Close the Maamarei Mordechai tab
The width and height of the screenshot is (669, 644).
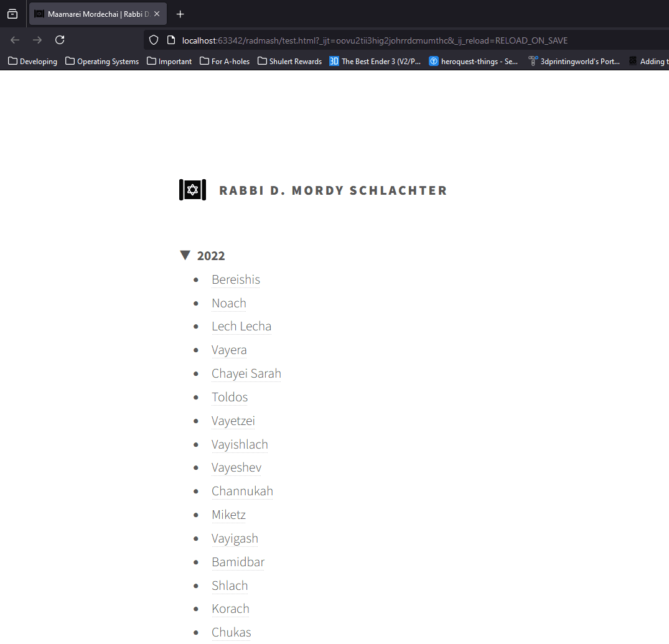[x=157, y=14]
